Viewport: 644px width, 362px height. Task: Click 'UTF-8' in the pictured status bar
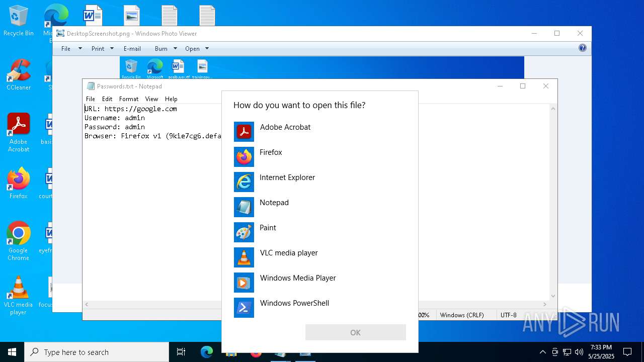508,315
